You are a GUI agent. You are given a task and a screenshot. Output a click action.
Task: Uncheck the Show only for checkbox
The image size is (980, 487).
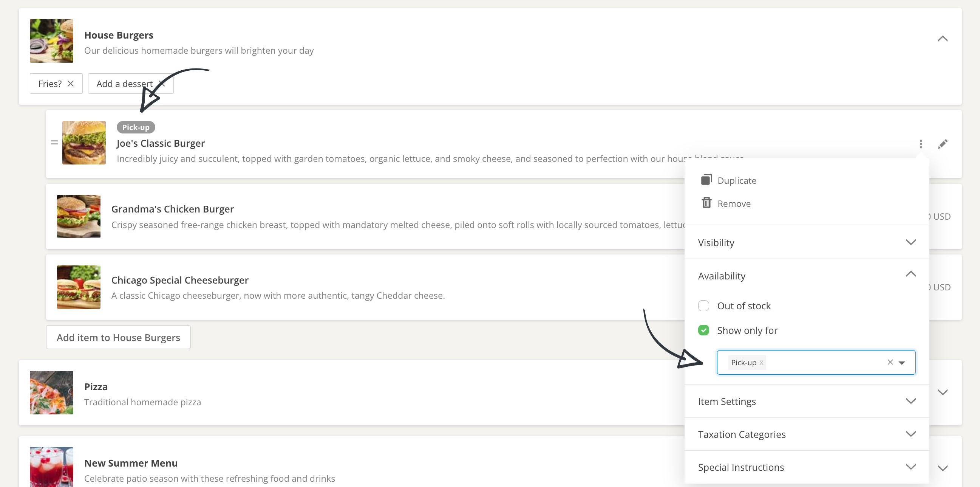[x=703, y=330]
